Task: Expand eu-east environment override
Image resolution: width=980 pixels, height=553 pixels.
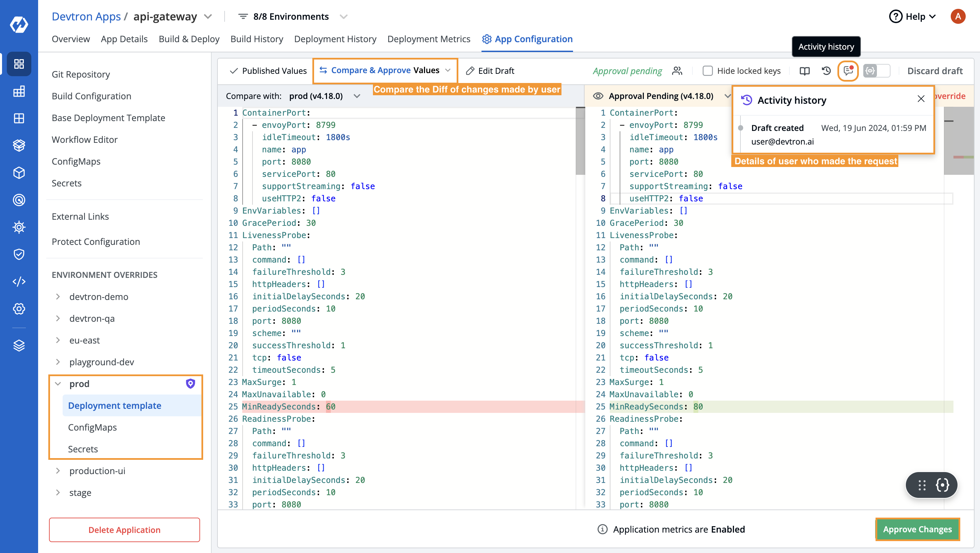Action: pyautogui.click(x=58, y=340)
